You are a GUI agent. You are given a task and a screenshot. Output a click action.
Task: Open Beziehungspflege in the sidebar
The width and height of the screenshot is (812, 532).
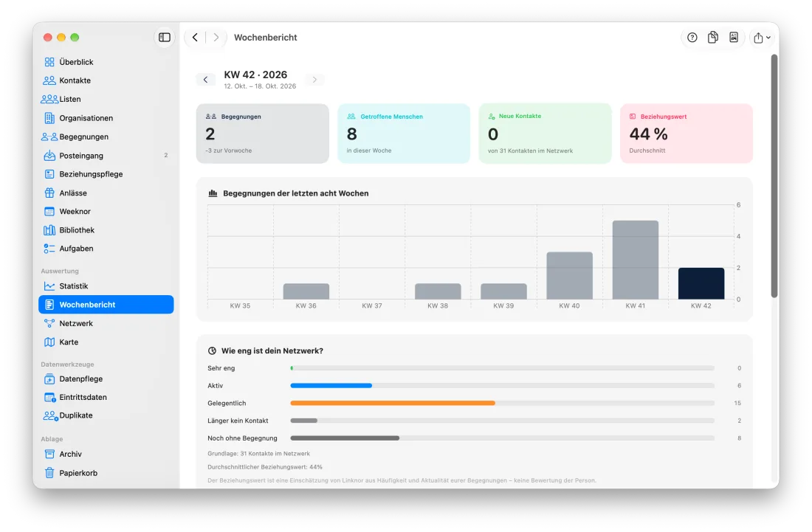(106, 174)
